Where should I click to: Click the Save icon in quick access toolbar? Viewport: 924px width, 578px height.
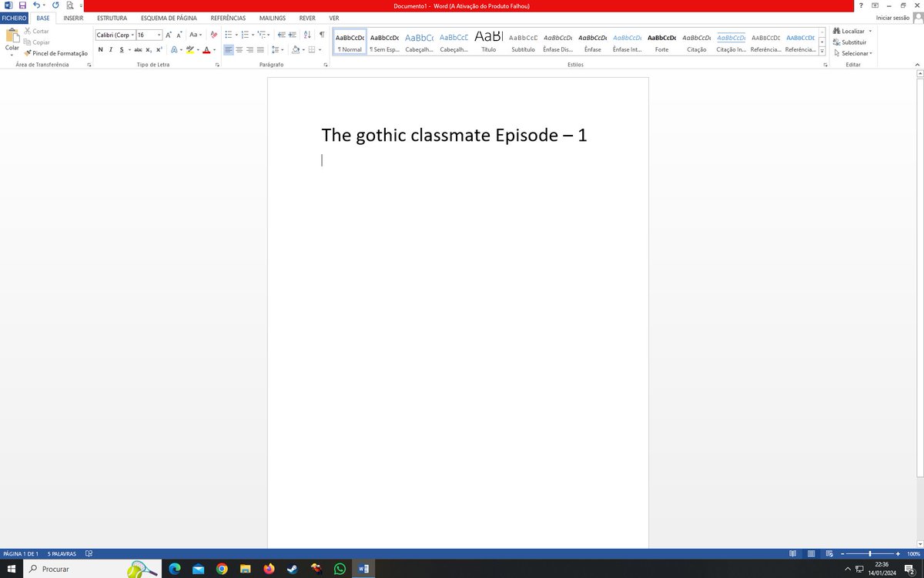point(22,5)
